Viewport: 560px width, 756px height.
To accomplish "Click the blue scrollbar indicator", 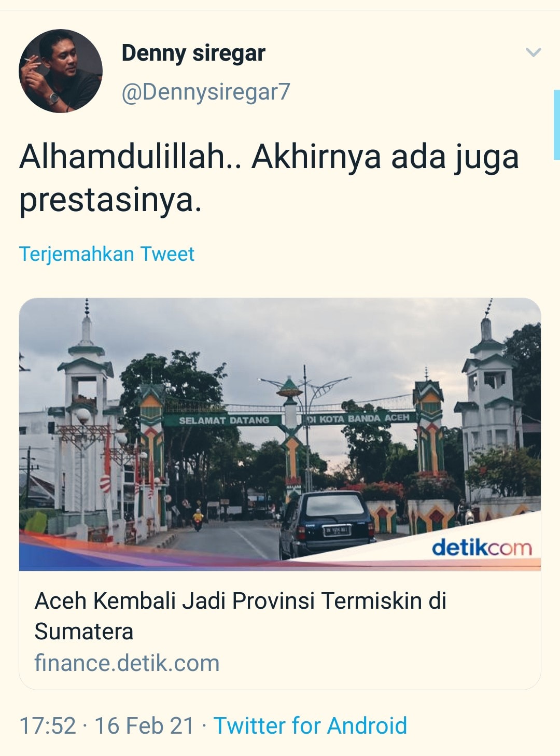I will [557, 124].
